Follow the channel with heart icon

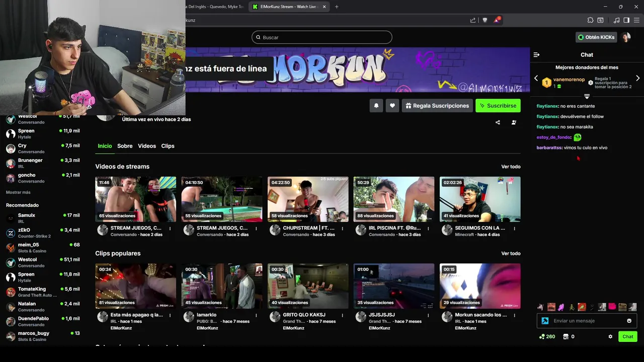(392, 106)
